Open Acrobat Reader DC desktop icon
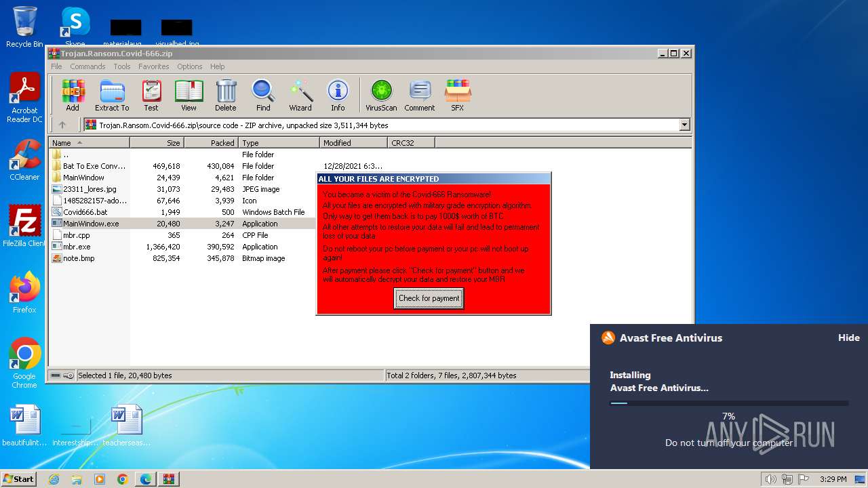The width and height of the screenshot is (868, 488). tap(24, 98)
